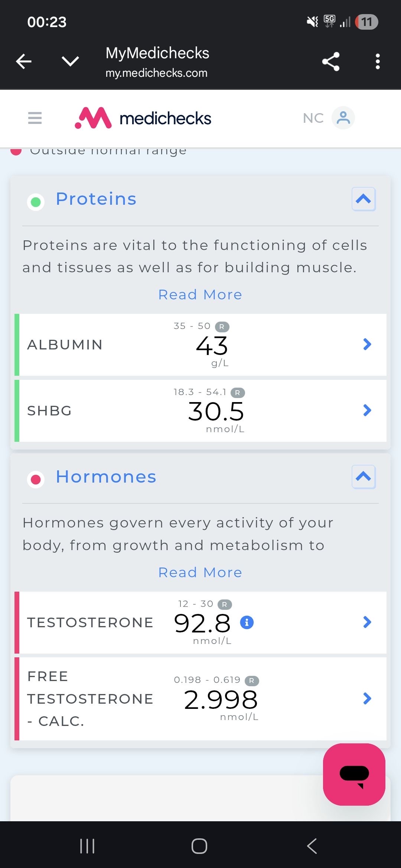
Task: Collapse the Hormones section
Action: (x=363, y=477)
